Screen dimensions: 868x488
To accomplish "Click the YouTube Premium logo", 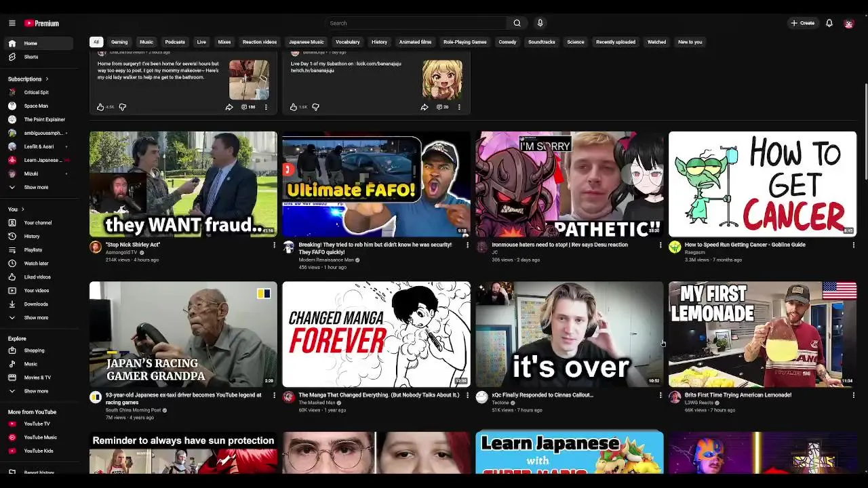I will pos(42,23).
